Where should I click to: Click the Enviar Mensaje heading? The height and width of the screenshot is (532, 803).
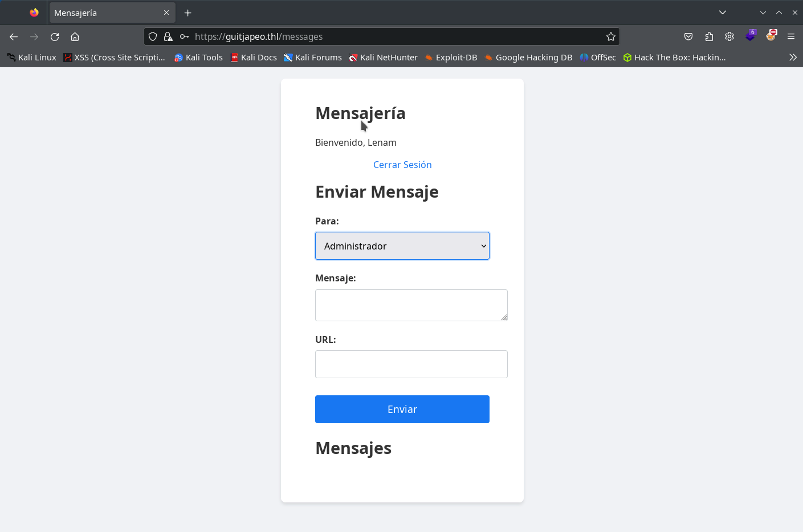click(377, 192)
